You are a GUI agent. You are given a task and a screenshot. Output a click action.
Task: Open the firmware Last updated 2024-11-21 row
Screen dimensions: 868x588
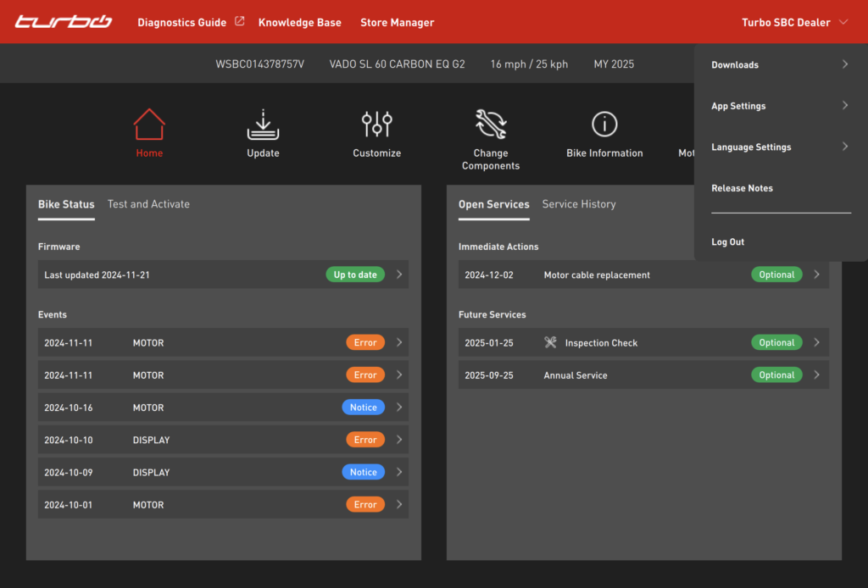[x=223, y=275]
